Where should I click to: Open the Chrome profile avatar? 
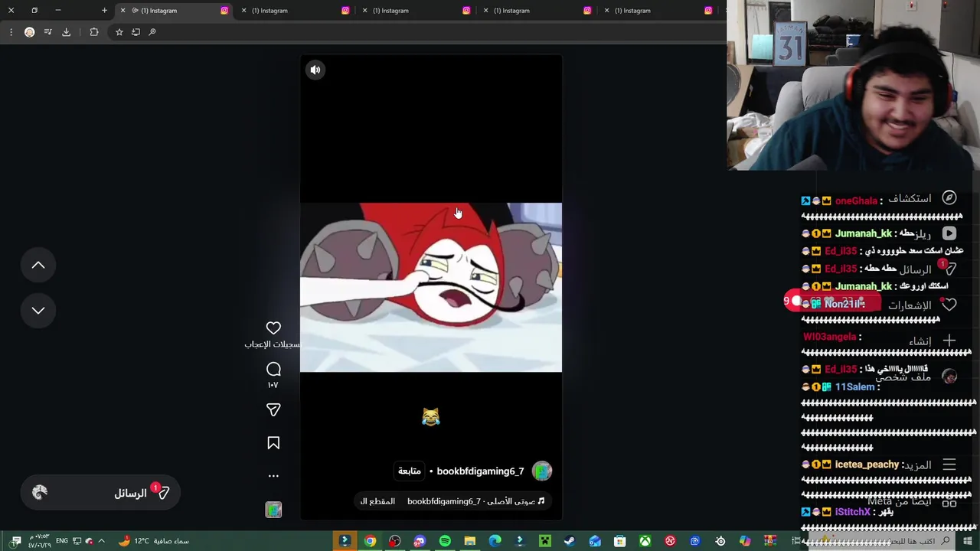point(29,32)
